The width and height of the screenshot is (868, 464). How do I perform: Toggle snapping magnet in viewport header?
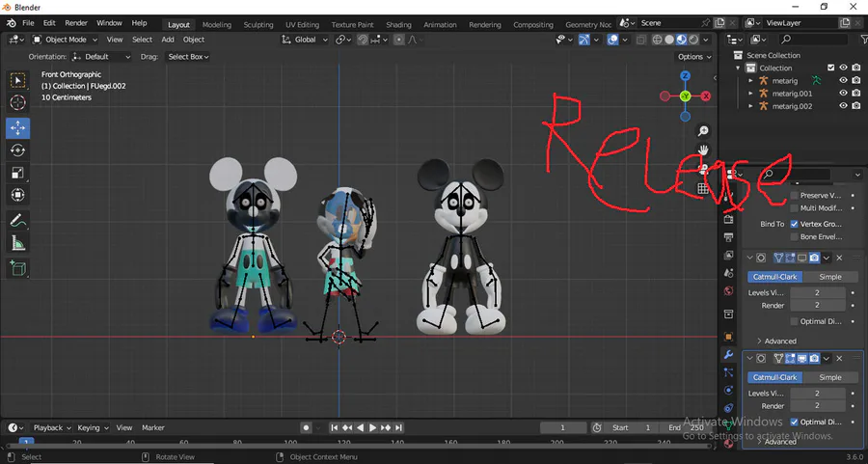pyautogui.click(x=362, y=40)
